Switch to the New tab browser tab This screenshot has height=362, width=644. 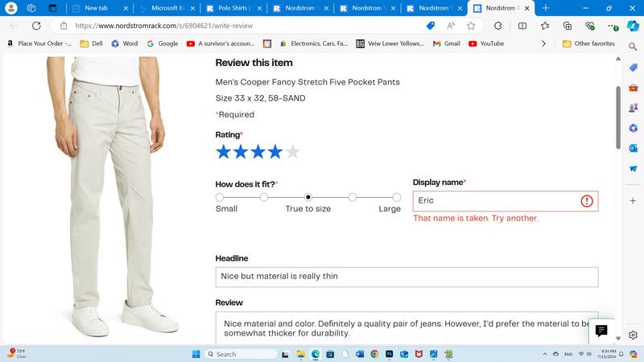click(x=96, y=8)
